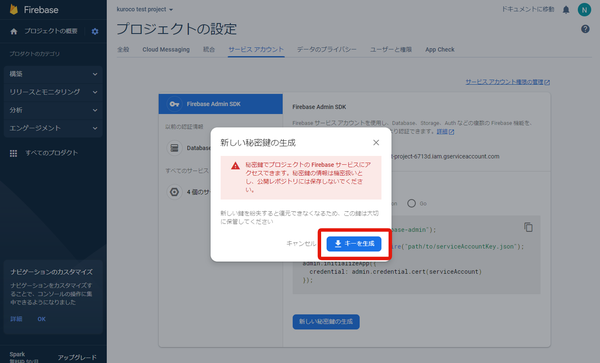This screenshot has height=363, width=600.
Task: Open project overview home icon
Action: click(14, 31)
